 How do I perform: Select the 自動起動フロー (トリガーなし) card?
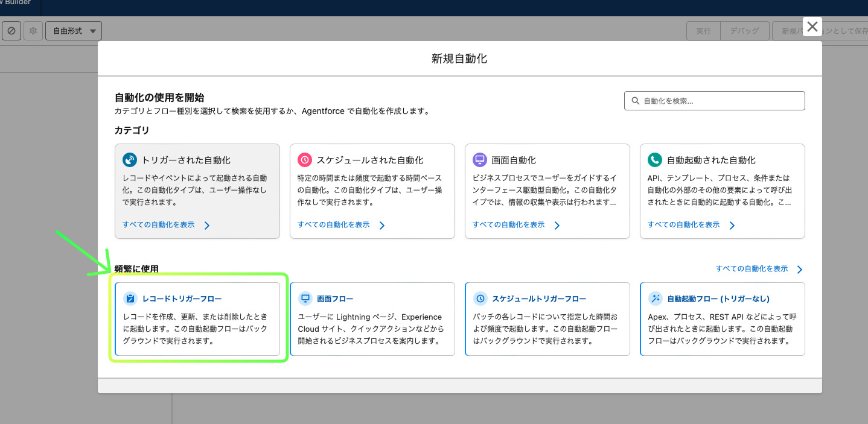click(x=723, y=319)
